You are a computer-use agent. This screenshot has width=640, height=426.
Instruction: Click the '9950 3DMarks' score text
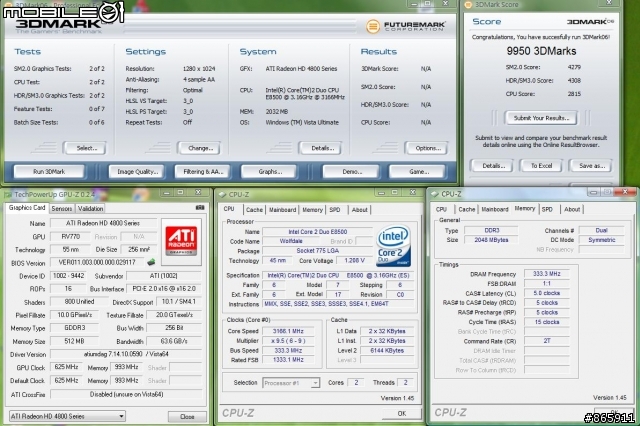coord(541,51)
